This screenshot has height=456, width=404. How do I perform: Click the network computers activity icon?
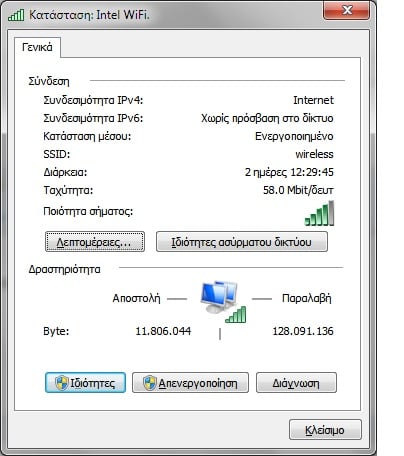(x=219, y=297)
